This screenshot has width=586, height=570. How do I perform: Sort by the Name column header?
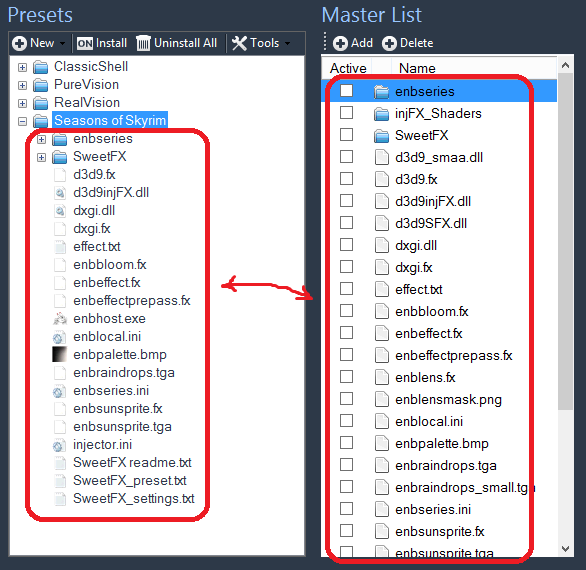pos(417,68)
